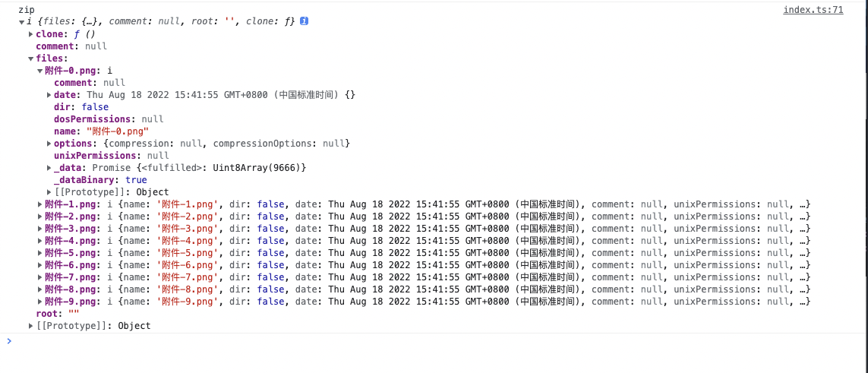Expand the 附件-5.png entry

(x=39, y=253)
